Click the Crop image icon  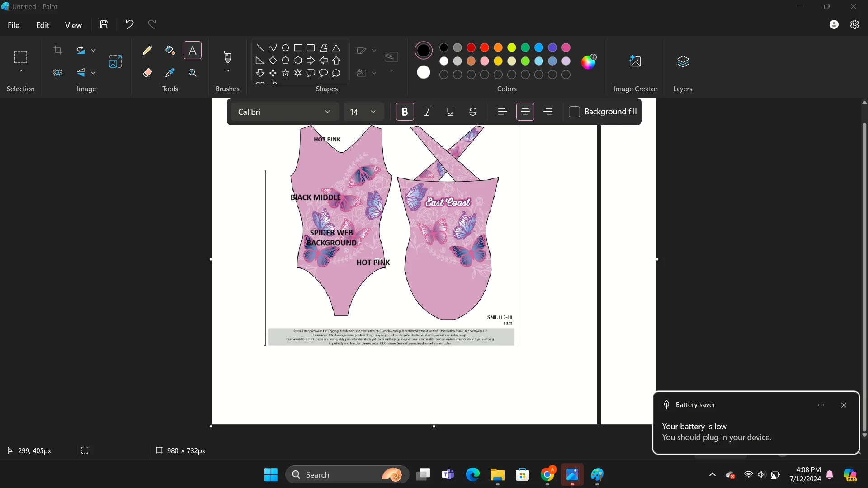coord(58,50)
